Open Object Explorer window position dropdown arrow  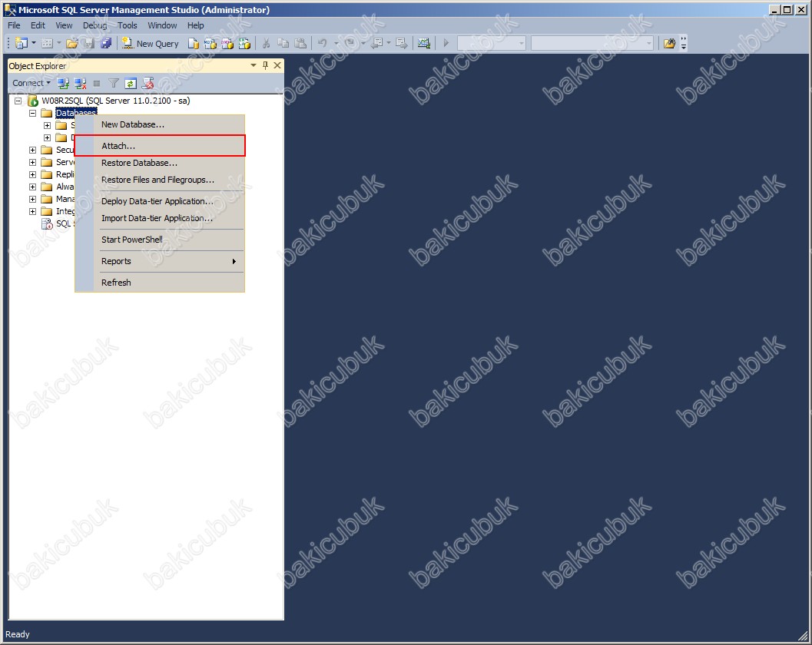tap(254, 65)
